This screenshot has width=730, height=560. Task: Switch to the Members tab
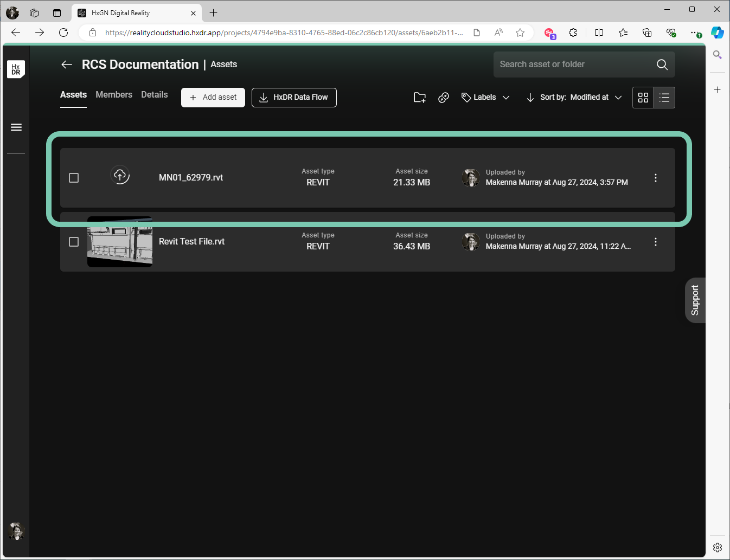coord(114,95)
